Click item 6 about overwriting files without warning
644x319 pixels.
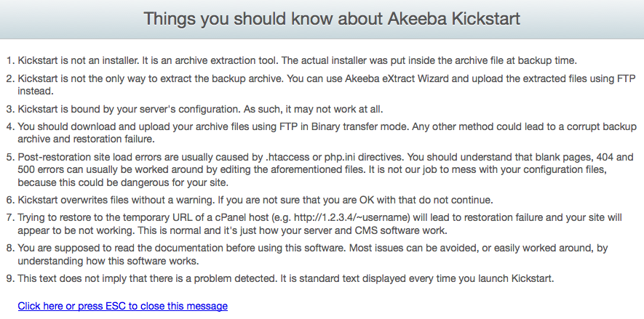(255, 200)
